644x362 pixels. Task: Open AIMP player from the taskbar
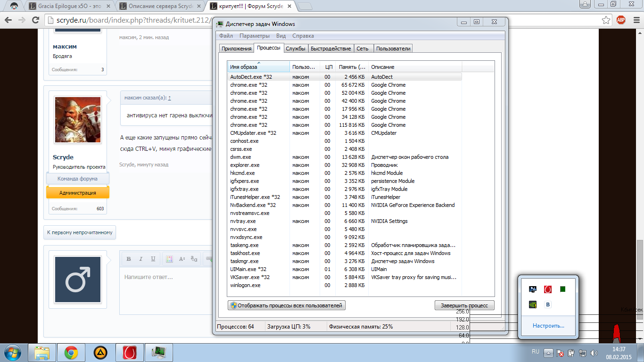(x=100, y=353)
